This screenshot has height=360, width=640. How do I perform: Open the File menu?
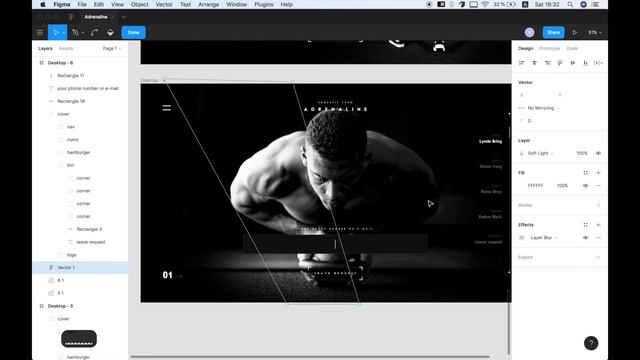(82, 4)
